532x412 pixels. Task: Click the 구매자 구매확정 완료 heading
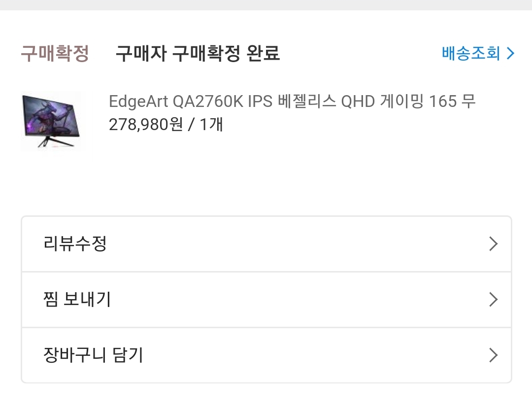coord(198,53)
